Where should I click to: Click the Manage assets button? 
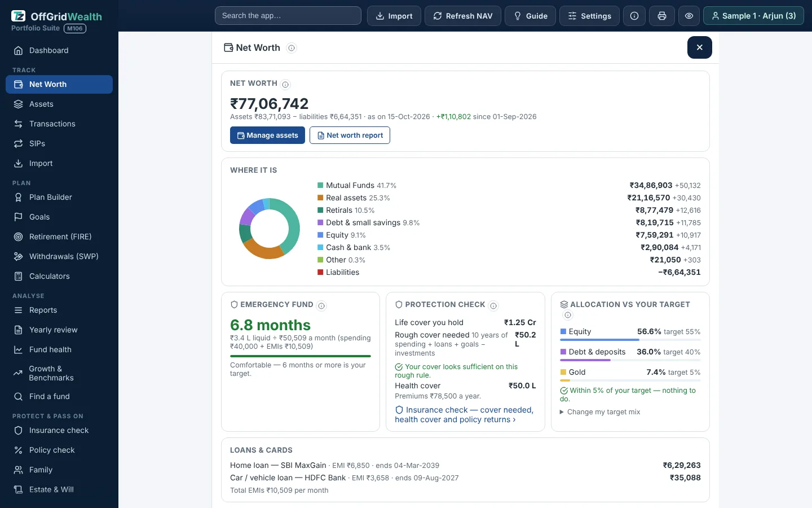tap(267, 135)
